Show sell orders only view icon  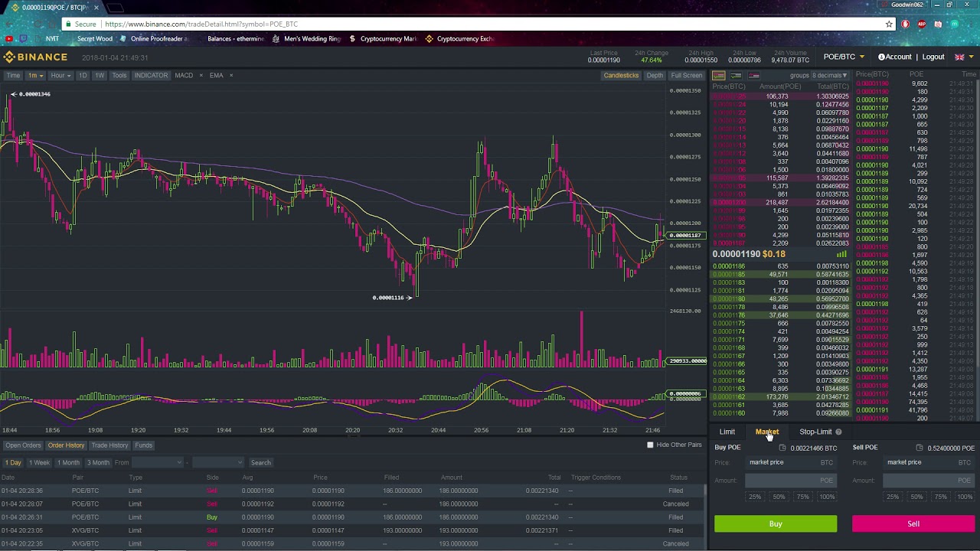pyautogui.click(x=753, y=76)
